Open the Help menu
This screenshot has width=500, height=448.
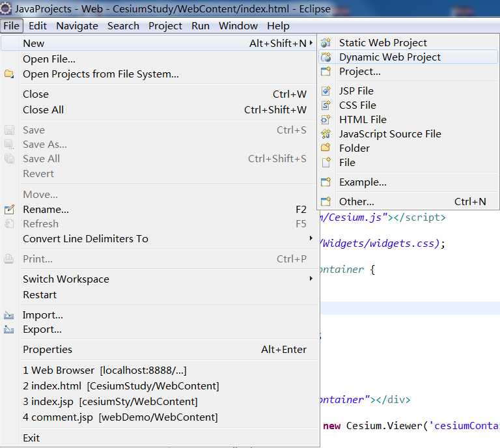[279, 26]
